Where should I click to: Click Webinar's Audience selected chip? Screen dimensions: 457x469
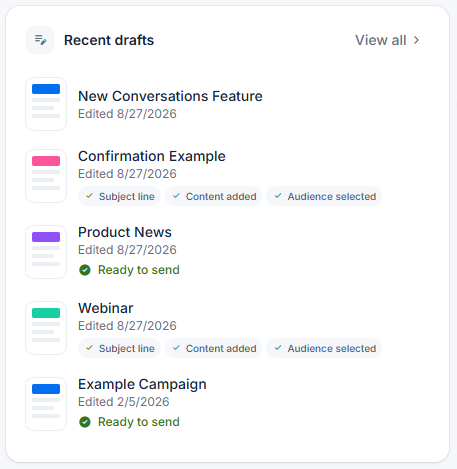tap(324, 348)
